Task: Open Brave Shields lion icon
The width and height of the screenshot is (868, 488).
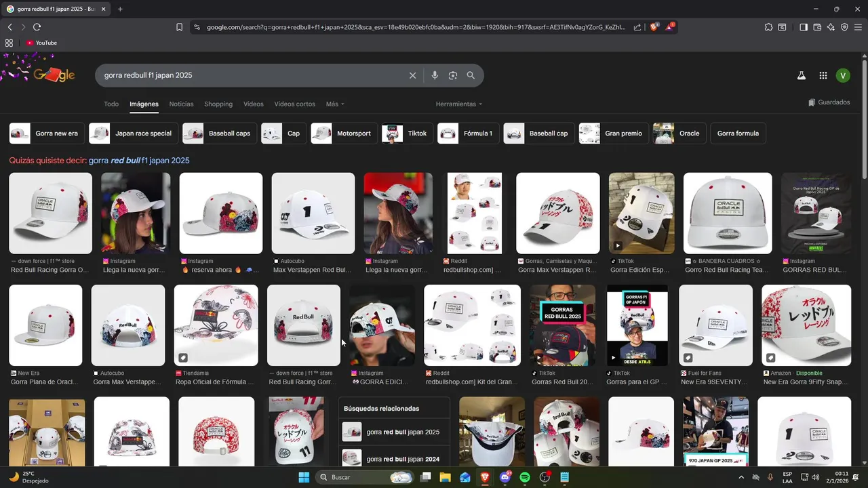Action: click(654, 27)
